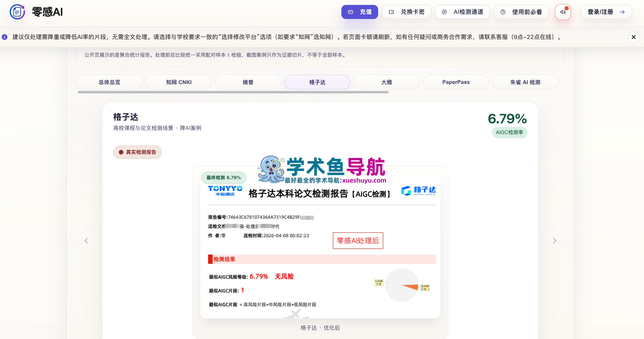The image size is (644, 339).
Task: Click the 兑换卡密 button
Action: 407,12
